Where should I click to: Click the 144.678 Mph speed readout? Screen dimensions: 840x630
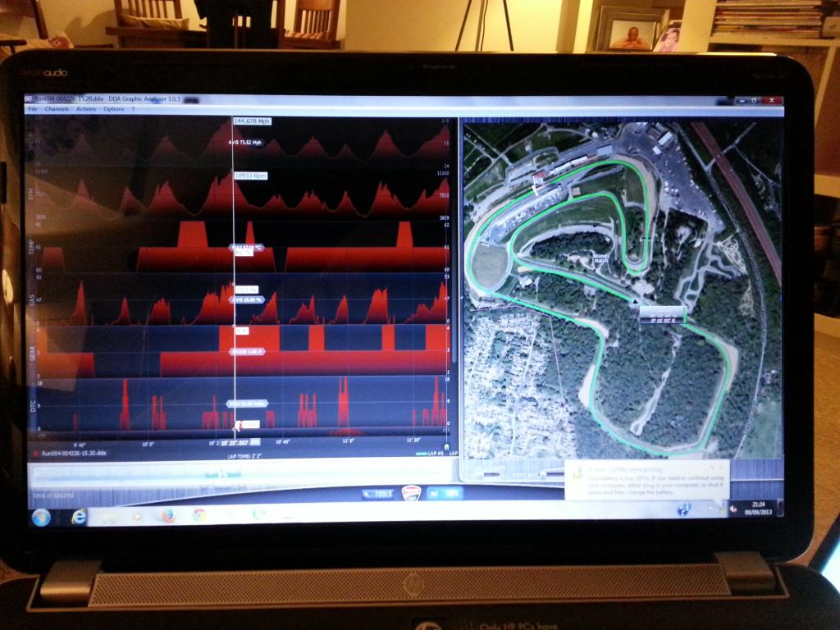(x=252, y=121)
